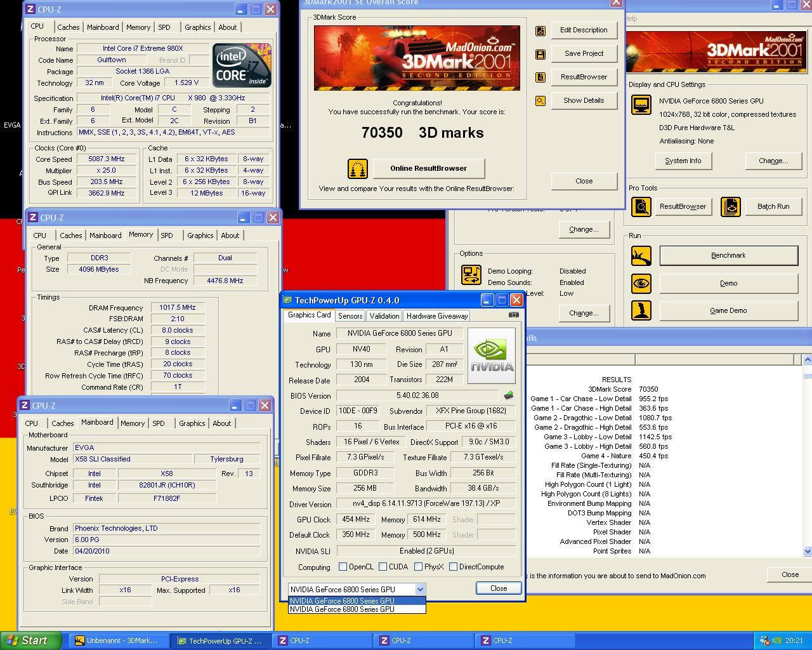Click the Demo button
This screenshot has height=650, width=812.
(x=728, y=283)
